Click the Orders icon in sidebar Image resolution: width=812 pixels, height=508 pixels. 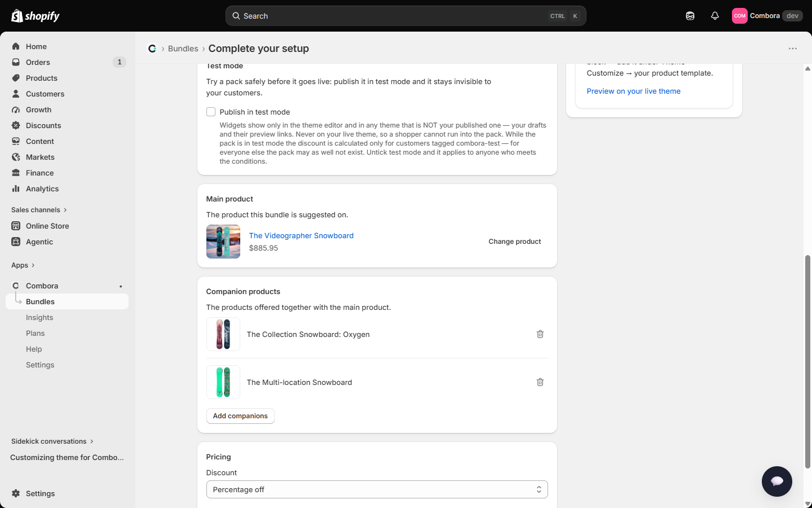[x=16, y=62]
